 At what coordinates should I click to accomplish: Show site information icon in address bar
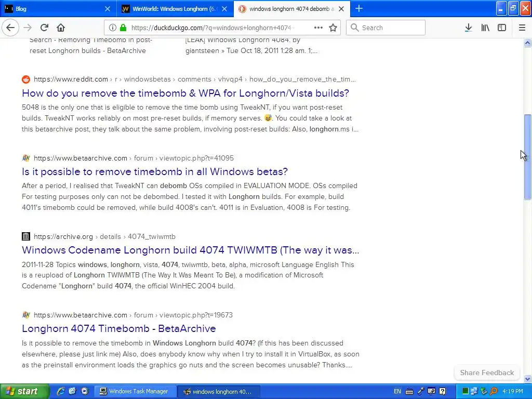click(x=113, y=28)
